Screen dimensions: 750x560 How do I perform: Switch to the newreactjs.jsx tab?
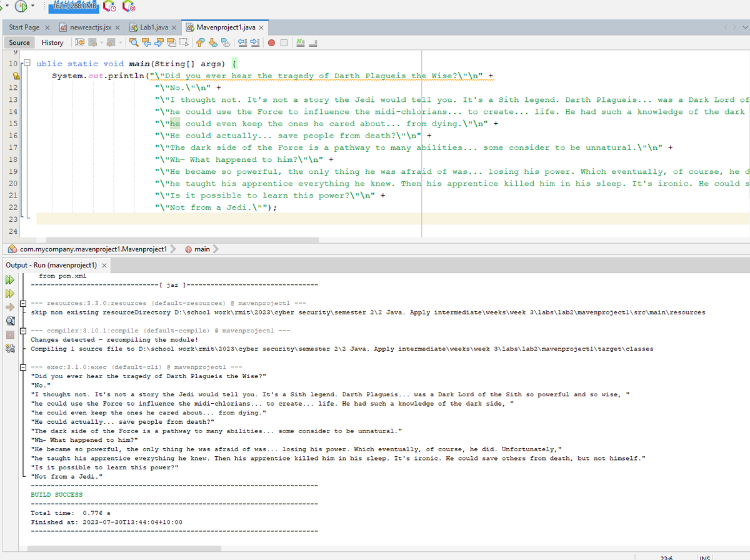point(90,27)
